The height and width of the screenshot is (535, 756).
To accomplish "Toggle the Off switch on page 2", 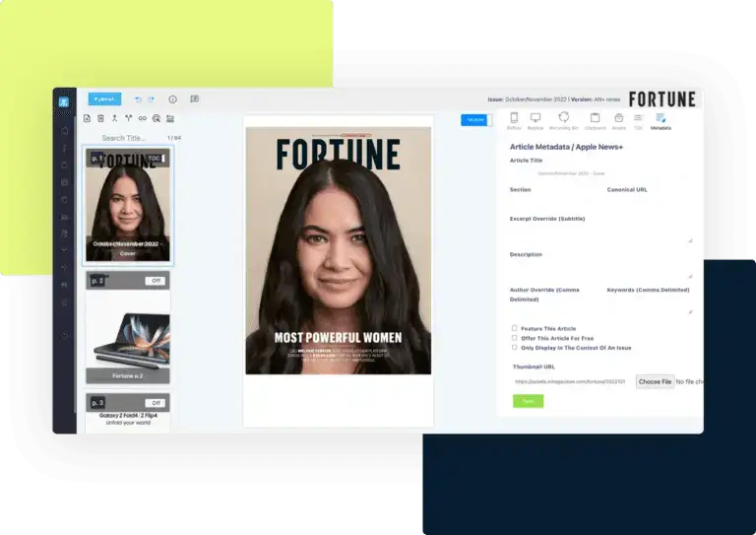I will click(x=155, y=281).
